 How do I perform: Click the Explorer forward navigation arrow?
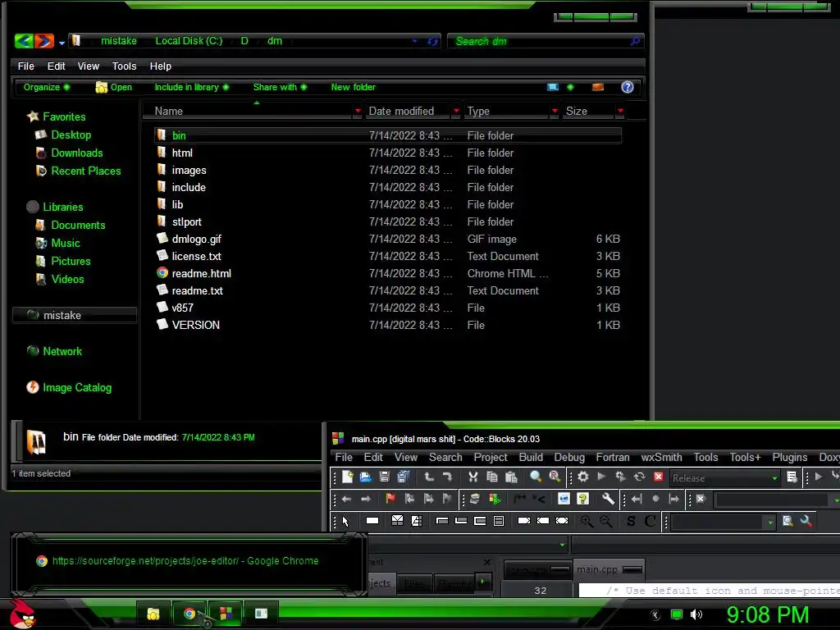click(44, 41)
